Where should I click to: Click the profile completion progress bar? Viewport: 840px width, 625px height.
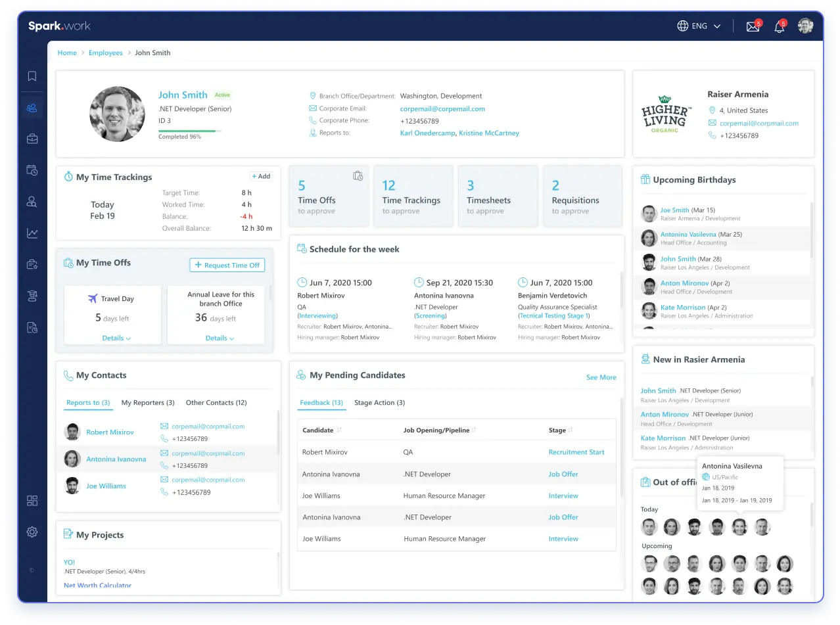tap(190, 131)
